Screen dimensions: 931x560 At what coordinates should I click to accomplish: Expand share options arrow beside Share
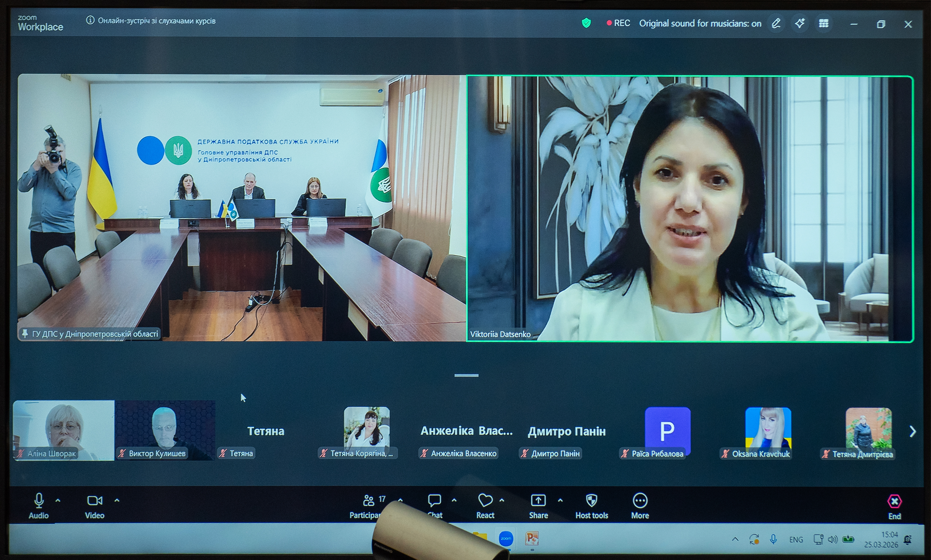tap(560, 500)
